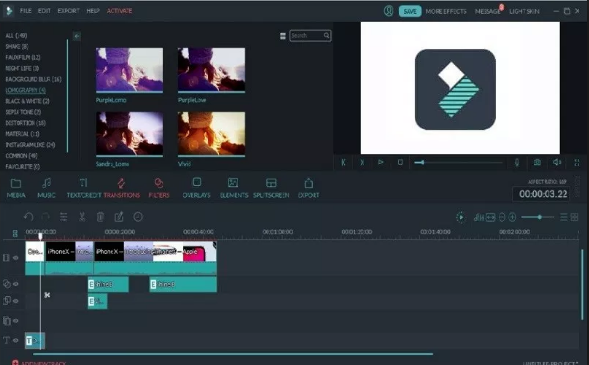Enter fullscreen preview mode

click(577, 163)
